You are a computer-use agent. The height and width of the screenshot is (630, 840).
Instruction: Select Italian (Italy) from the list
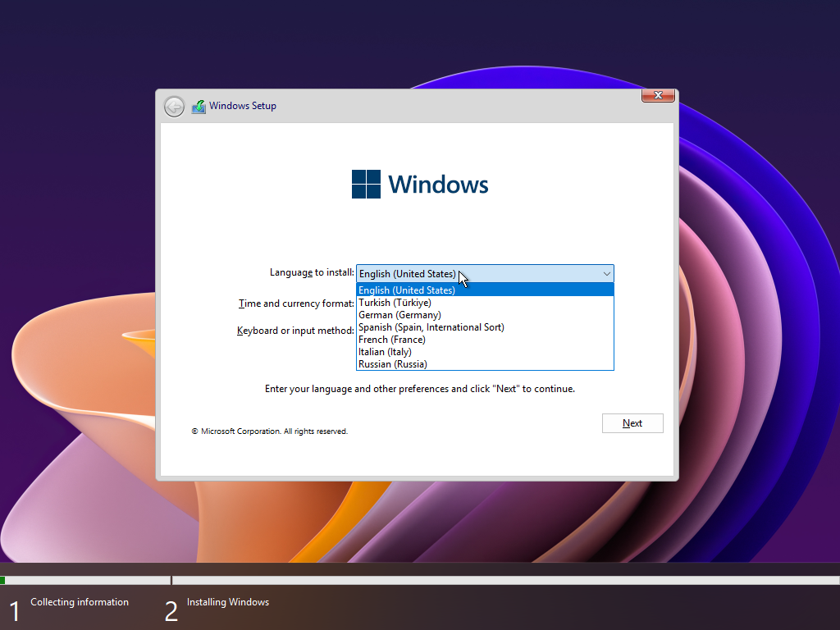pyautogui.click(x=485, y=352)
